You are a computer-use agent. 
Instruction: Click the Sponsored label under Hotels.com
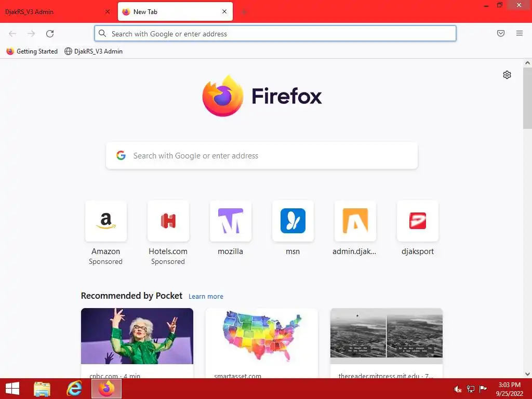click(x=168, y=262)
